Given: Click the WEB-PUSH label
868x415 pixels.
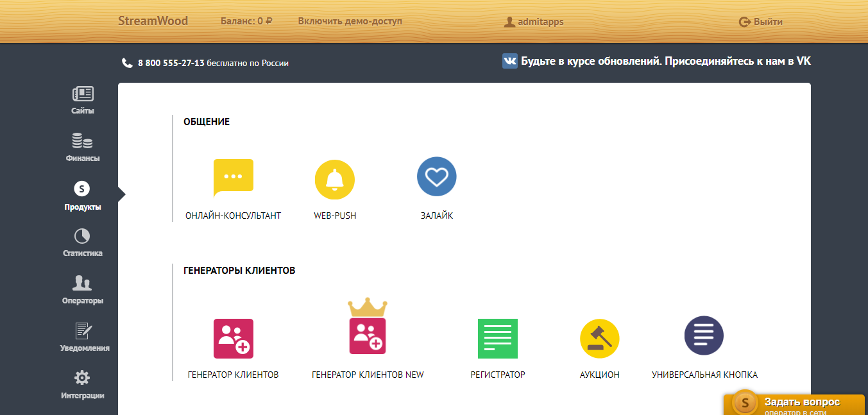Looking at the screenshot, I should pyautogui.click(x=335, y=216).
